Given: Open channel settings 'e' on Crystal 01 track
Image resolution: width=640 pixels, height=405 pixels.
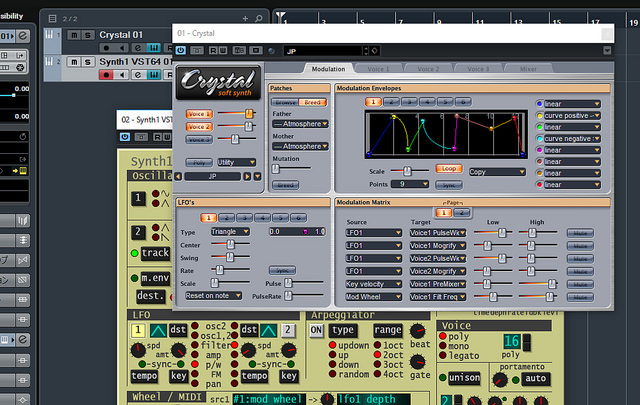Looking at the screenshot, I should click(x=138, y=48).
